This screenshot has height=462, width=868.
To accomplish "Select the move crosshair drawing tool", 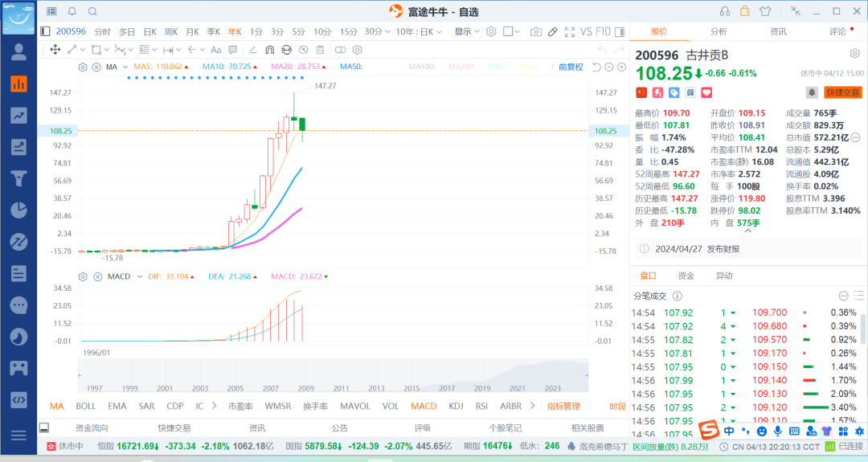I will pyautogui.click(x=55, y=50).
